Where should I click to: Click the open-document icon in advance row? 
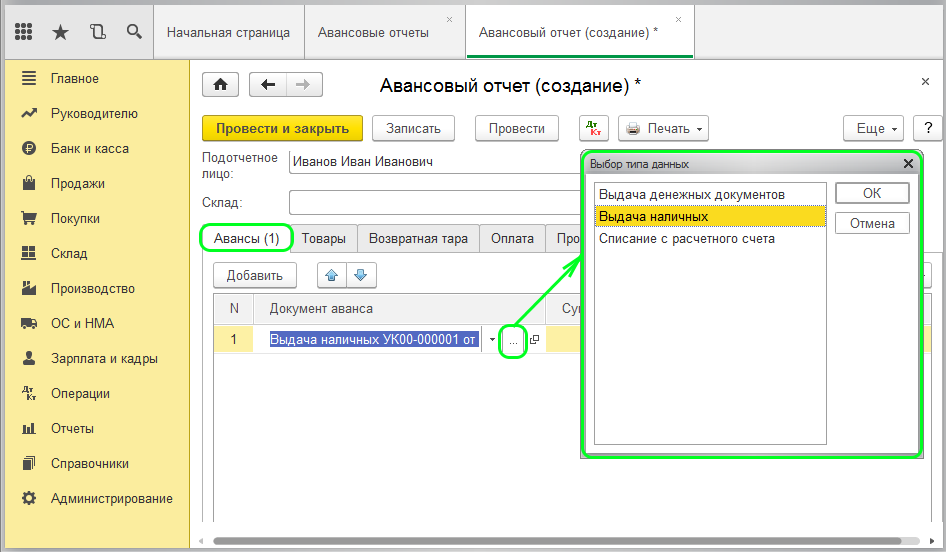[x=534, y=340]
